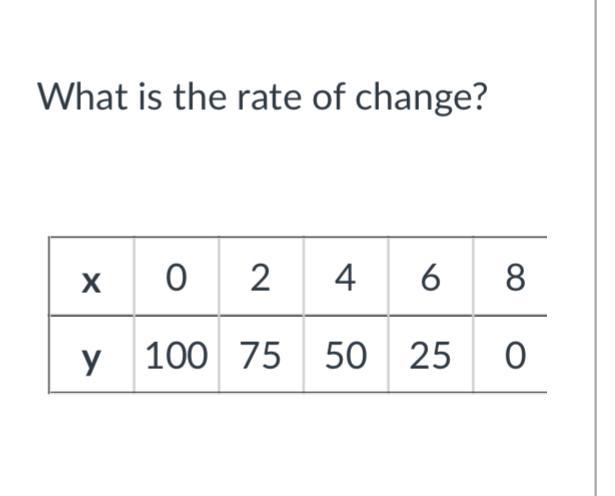Screen dimensions: 615x496
Task: Select the x header cell
Action: (91, 276)
